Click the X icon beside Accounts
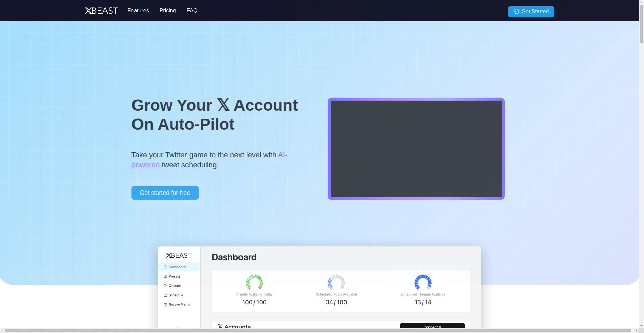This screenshot has width=644, height=333. 220,326
